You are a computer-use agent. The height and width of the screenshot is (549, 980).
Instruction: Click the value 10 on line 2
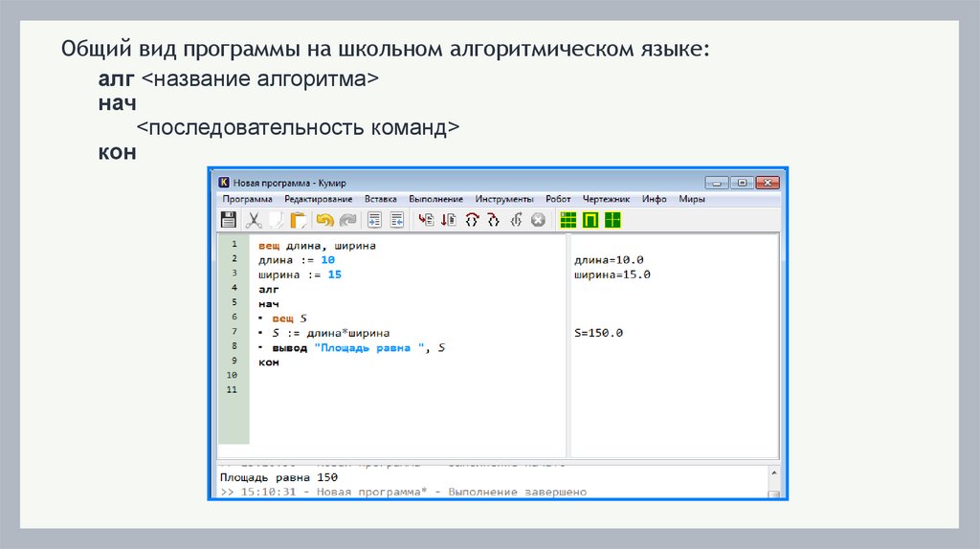(x=327, y=260)
